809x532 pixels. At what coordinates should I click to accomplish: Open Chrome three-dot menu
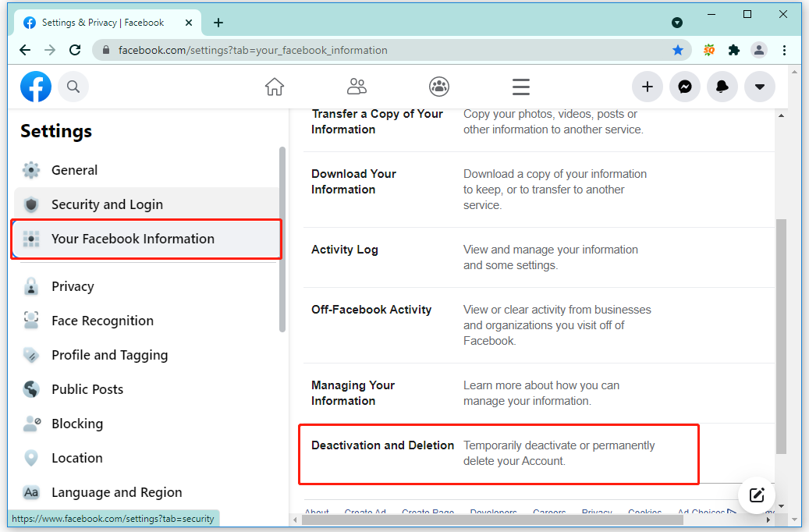pos(784,50)
